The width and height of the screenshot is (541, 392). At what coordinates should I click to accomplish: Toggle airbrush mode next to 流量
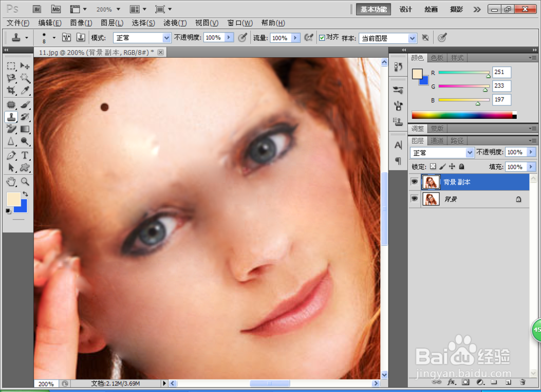coord(309,37)
